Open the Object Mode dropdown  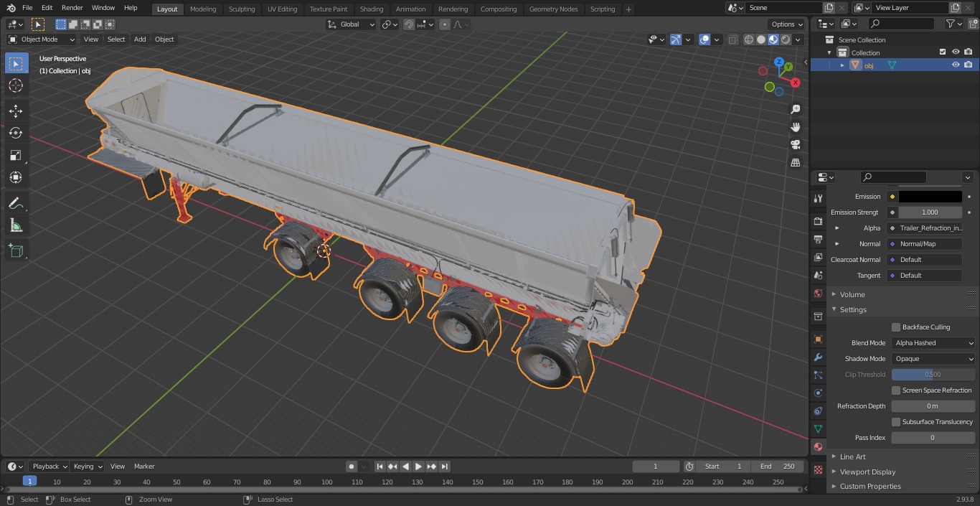coord(42,39)
